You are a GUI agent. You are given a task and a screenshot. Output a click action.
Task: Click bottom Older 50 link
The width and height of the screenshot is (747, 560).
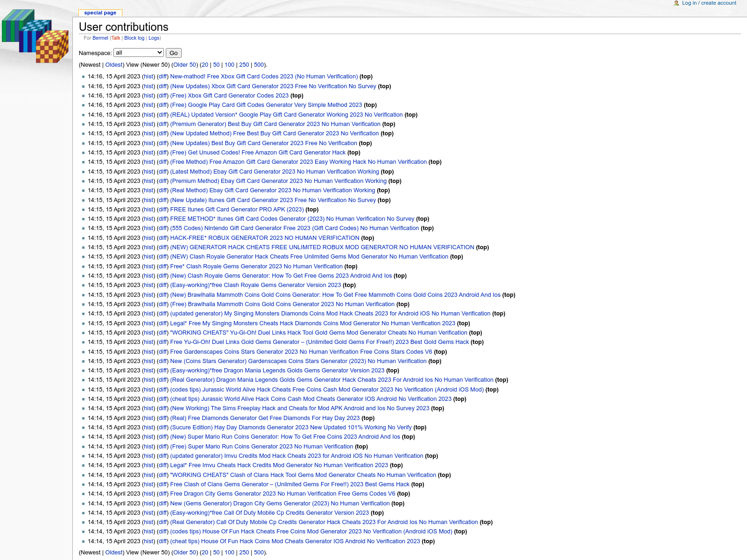tap(185, 553)
